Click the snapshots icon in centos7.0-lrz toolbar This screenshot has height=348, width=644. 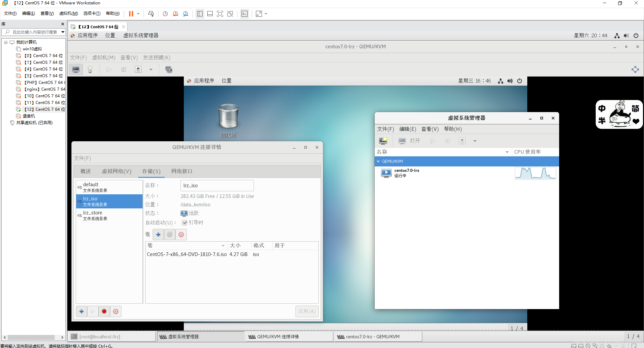coord(169,69)
